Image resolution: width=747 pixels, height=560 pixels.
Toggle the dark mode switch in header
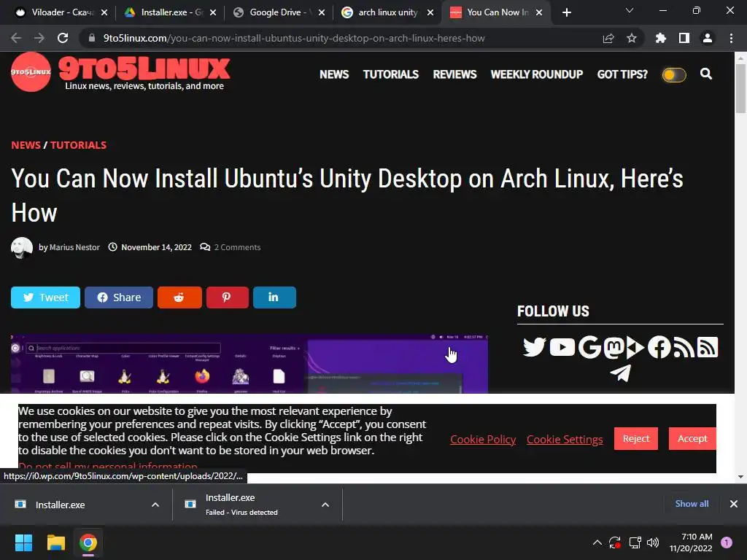tap(674, 75)
